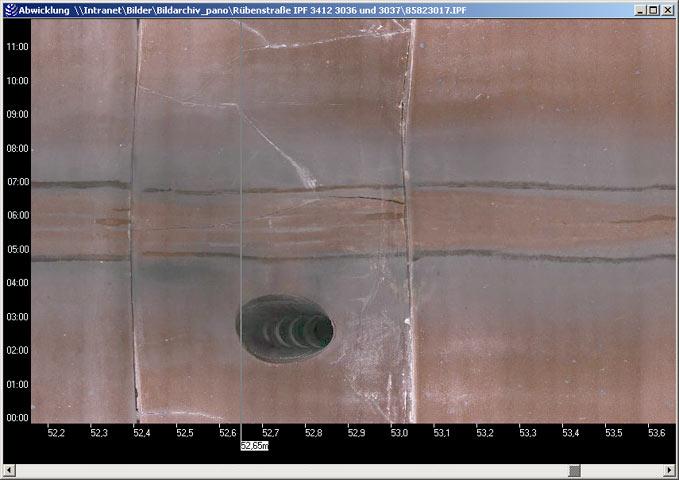Click the 03:00 clock position label
The height and width of the screenshot is (480, 679).
click(x=16, y=317)
